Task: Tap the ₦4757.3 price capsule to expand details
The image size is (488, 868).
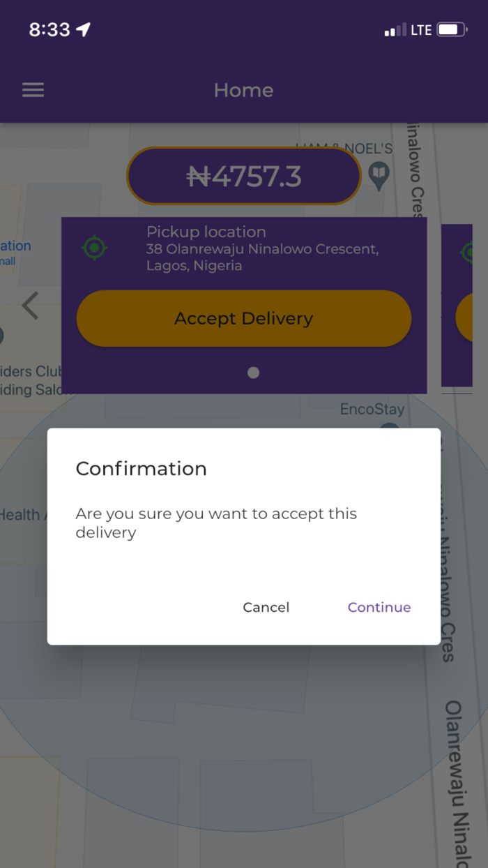Action: (243, 176)
